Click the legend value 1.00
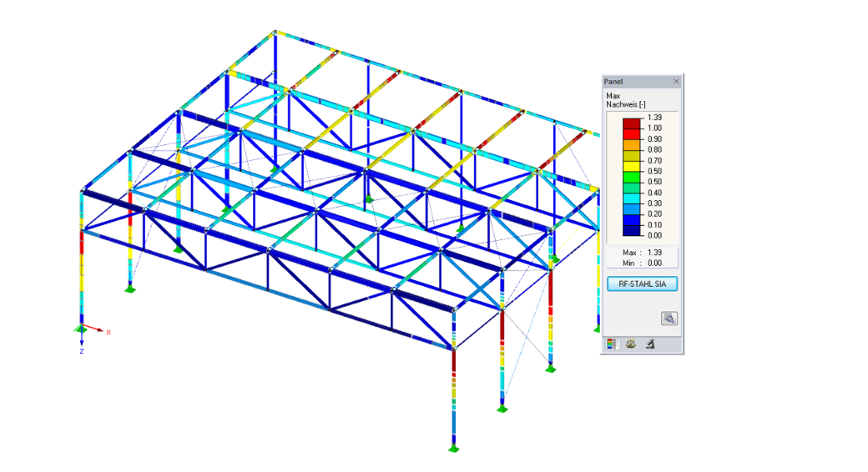868x472 pixels. point(655,128)
